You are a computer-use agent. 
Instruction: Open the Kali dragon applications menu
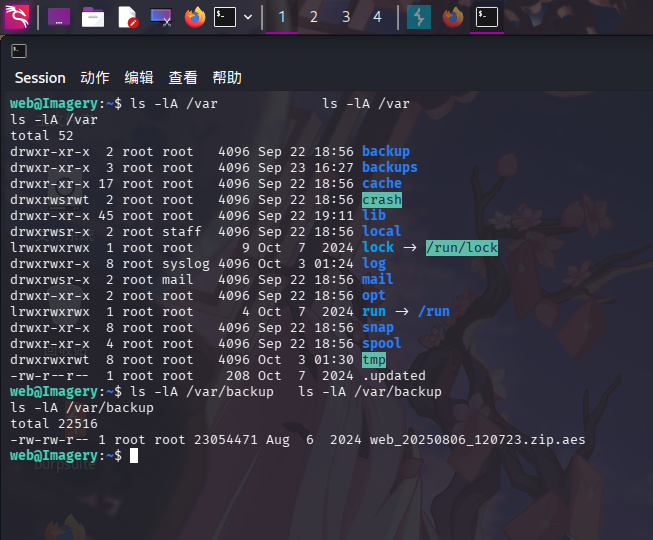pyautogui.click(x=17, y=17)
